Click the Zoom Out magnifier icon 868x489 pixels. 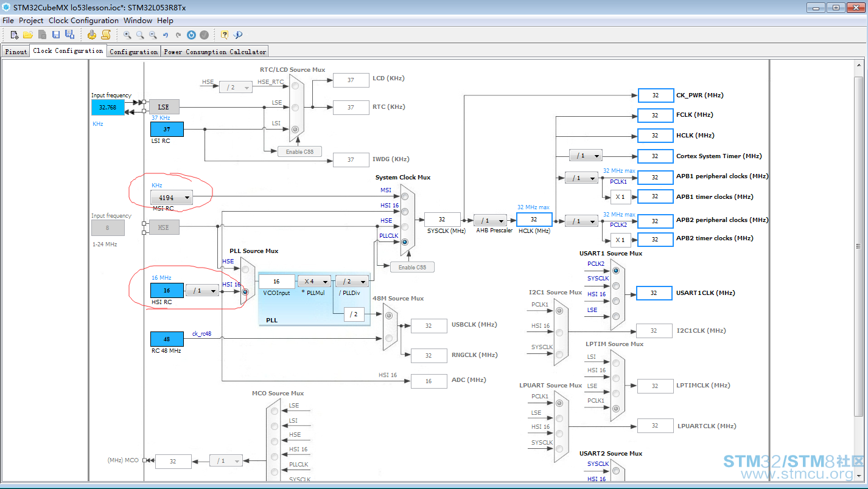click(153, 35)
